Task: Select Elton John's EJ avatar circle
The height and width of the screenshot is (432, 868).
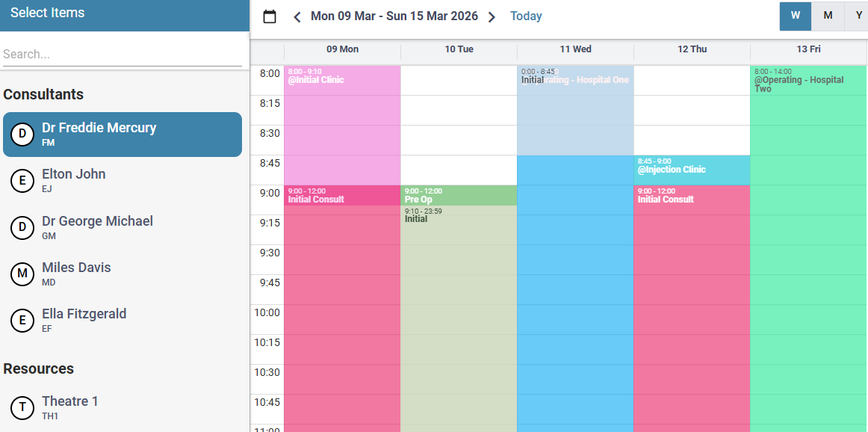Action: tap(22, 180)
